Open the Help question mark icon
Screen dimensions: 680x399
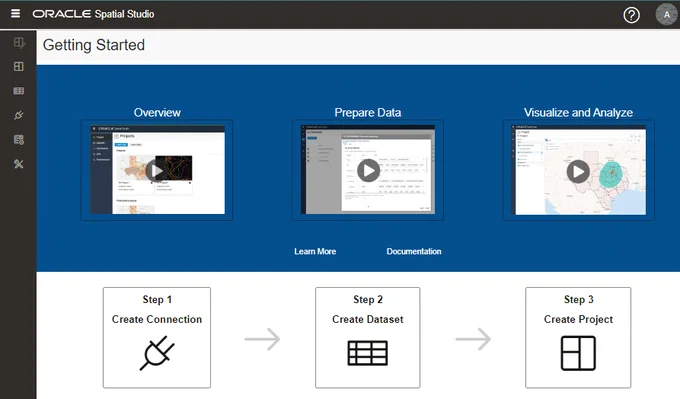631,15
